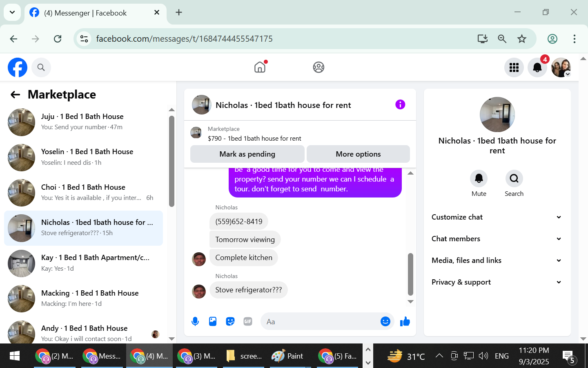Open Chrome tab search dropdown
Screen dimensions: 588x368
pyautogui.click(x=12, y=12)
